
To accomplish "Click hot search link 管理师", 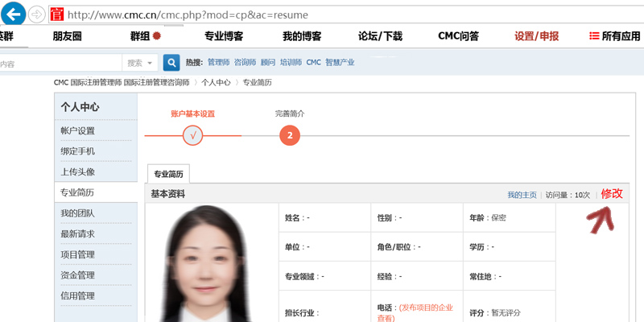I will (218, 63).
